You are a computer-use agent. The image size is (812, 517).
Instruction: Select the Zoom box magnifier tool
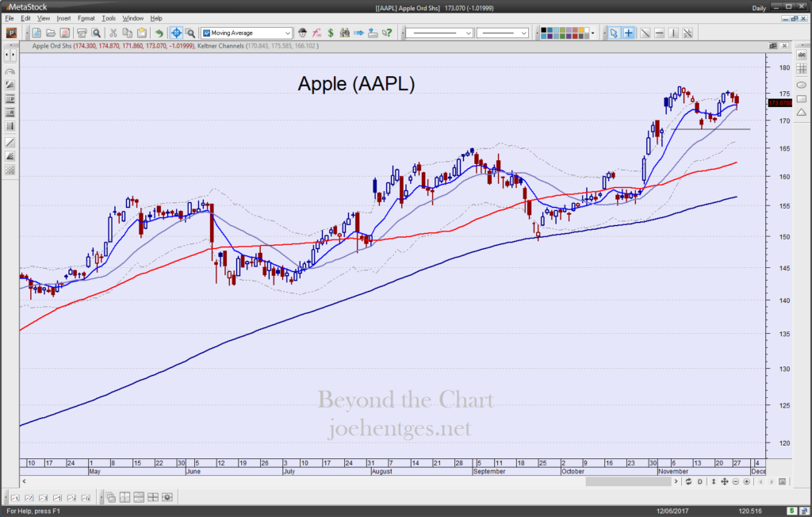pyautogui.click(x=190, y=33)
